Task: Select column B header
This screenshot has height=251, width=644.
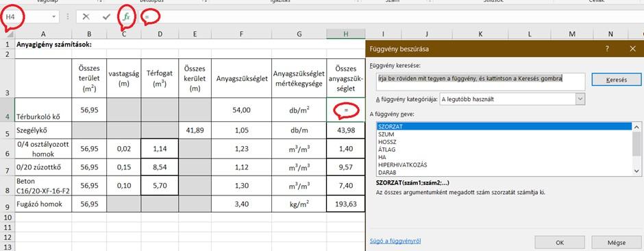Action: point(89,34)
